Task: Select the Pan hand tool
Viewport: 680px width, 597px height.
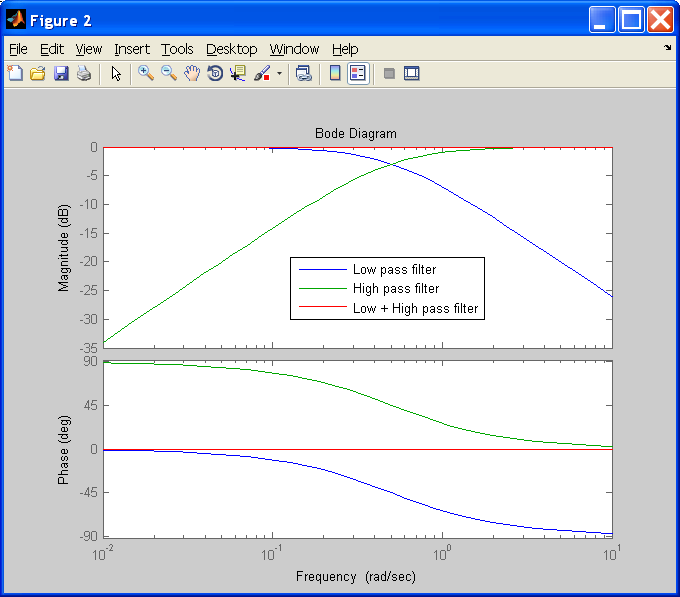Action: pos(192,73)
